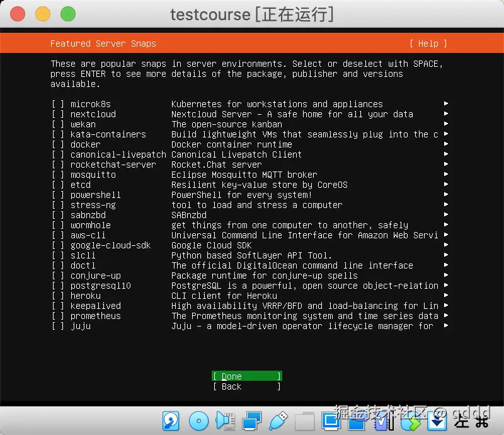Click the video recording status icon
504x435 pixels.
[357, 421]
